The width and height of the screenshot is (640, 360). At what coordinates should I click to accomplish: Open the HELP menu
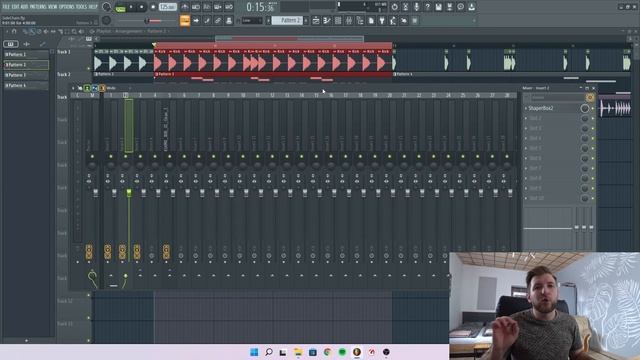93,7
